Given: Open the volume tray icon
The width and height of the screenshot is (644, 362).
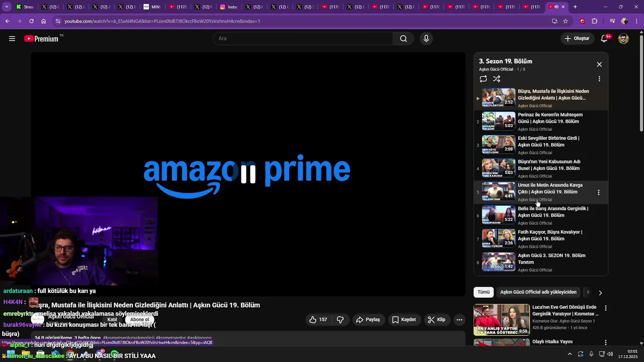Looking at the screenshot, I should point(610,354).
